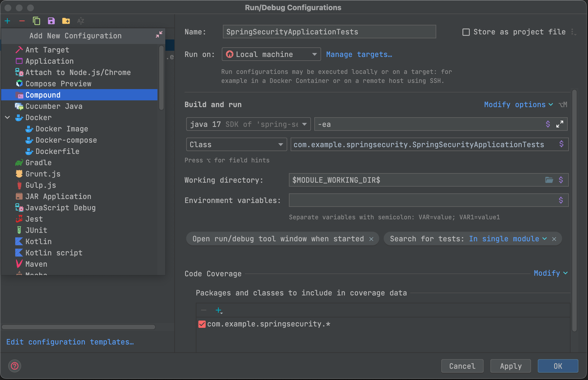Select JUnit in configuration list
This screenshot has width=588, height=380.
[x=36, y=230]
